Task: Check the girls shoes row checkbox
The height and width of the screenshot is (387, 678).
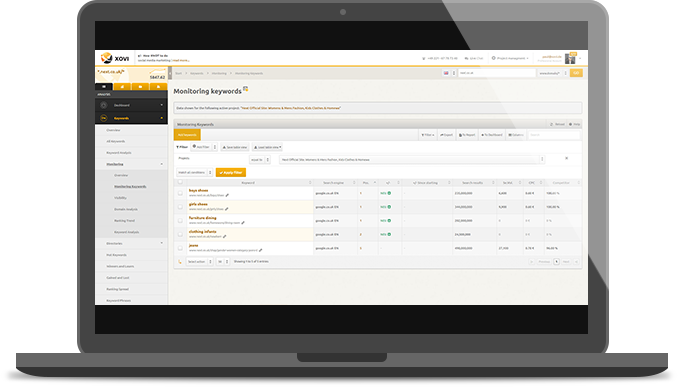Action: [180, 207]
